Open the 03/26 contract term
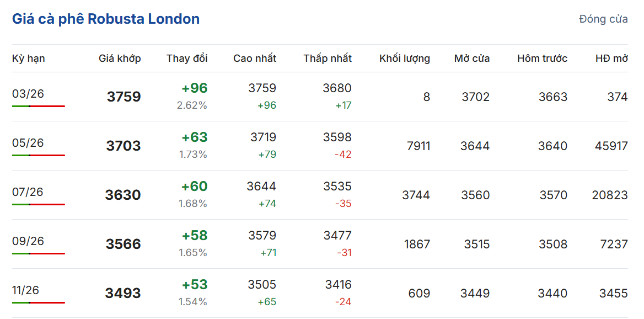This screenshot has width=644, height=319. [28, 94]
